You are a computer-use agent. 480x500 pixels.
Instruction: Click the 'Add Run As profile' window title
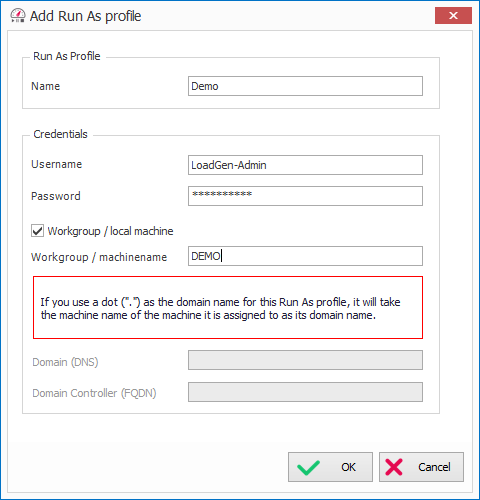[86, 16]
